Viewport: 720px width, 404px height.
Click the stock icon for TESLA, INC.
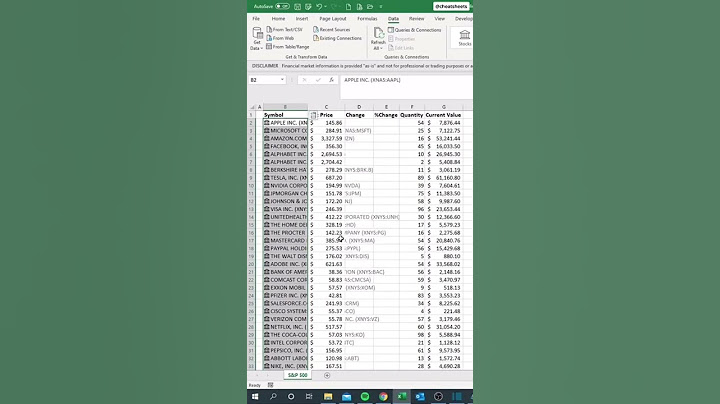tap(267, 178)
